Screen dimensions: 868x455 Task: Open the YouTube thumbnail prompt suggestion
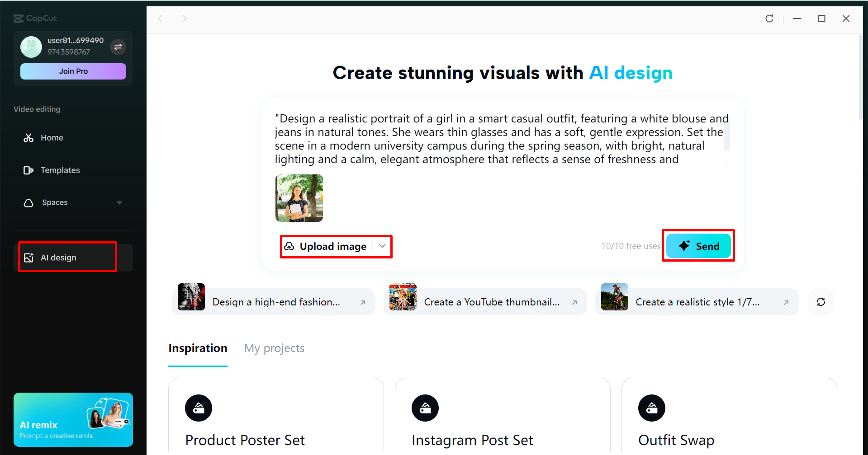(x=485, y=302)
